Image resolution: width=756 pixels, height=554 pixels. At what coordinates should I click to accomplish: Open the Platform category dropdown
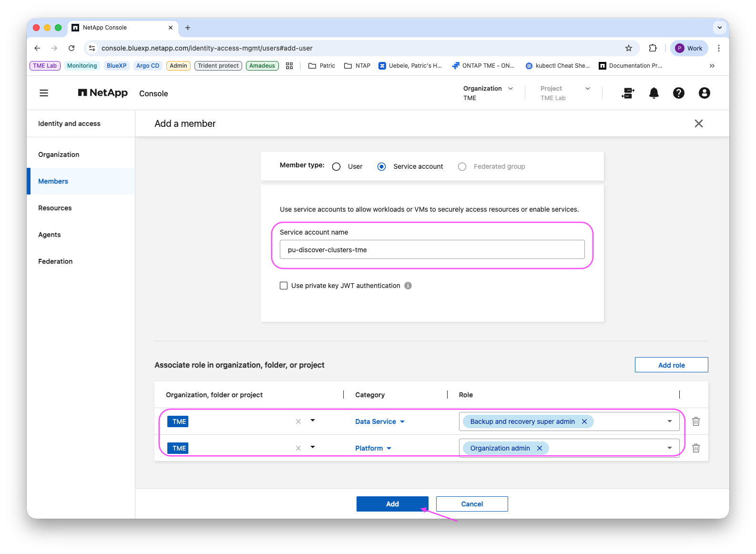373,448
